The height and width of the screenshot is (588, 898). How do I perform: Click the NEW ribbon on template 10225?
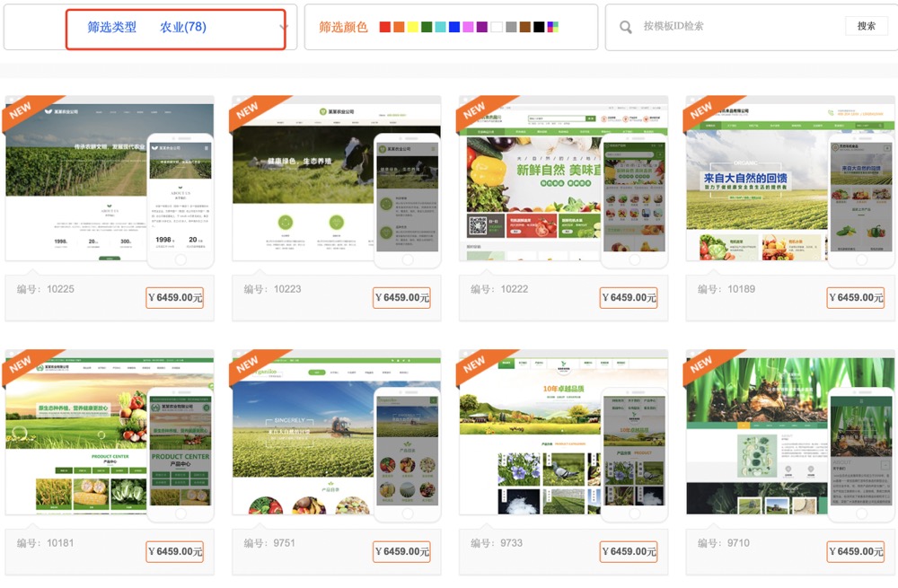[x=21, y=110]
